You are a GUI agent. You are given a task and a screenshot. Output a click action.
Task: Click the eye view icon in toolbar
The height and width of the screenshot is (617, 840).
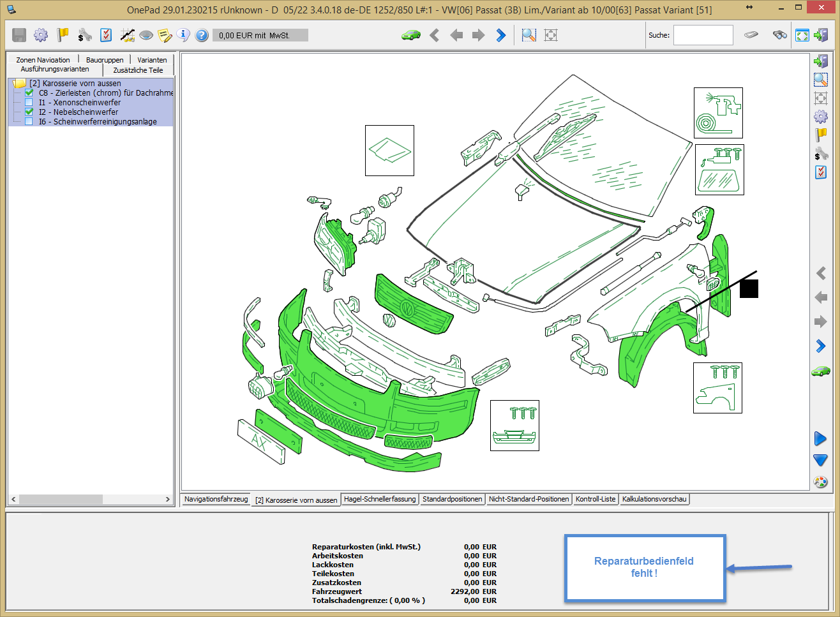coord(146,35)
